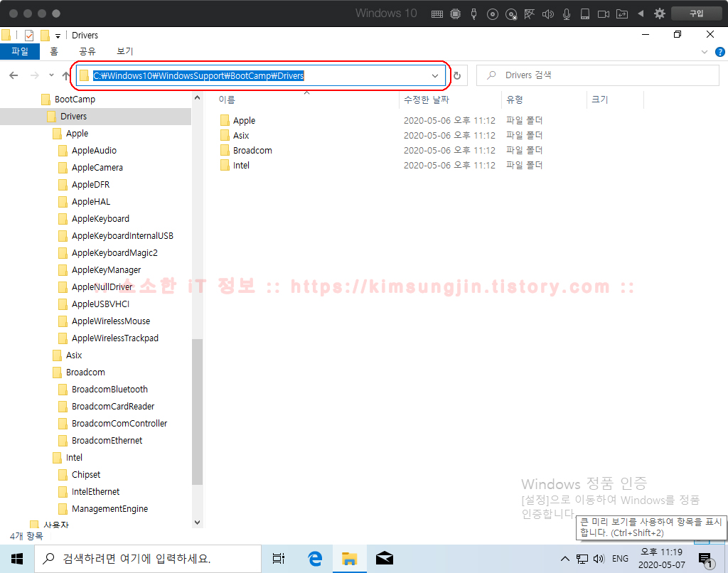728x573 pixels.
Task: Sort by 크기 column header
Action: pyautogui.click(x=599, y=100)
